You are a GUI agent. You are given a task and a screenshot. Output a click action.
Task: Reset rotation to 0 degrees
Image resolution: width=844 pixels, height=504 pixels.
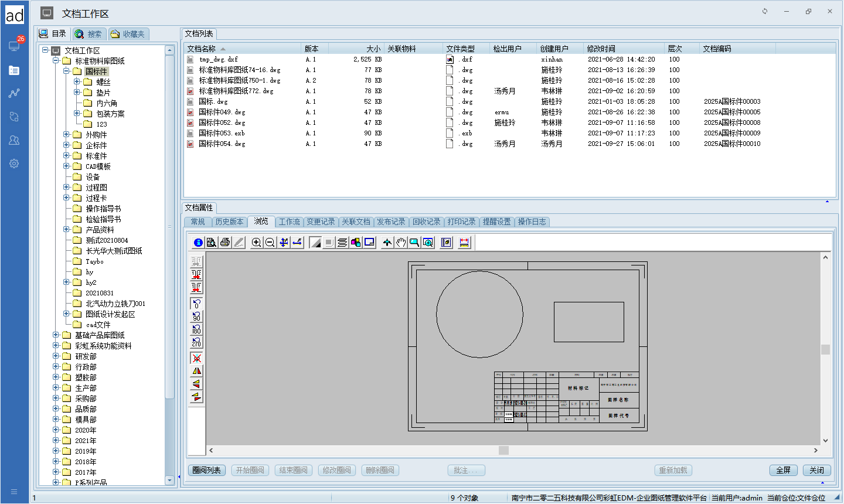196,304
